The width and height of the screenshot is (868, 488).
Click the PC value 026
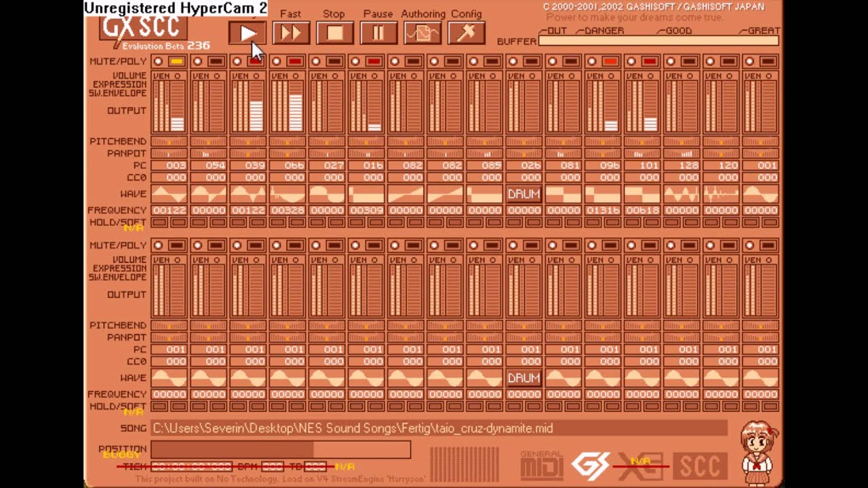click(524, 166)
